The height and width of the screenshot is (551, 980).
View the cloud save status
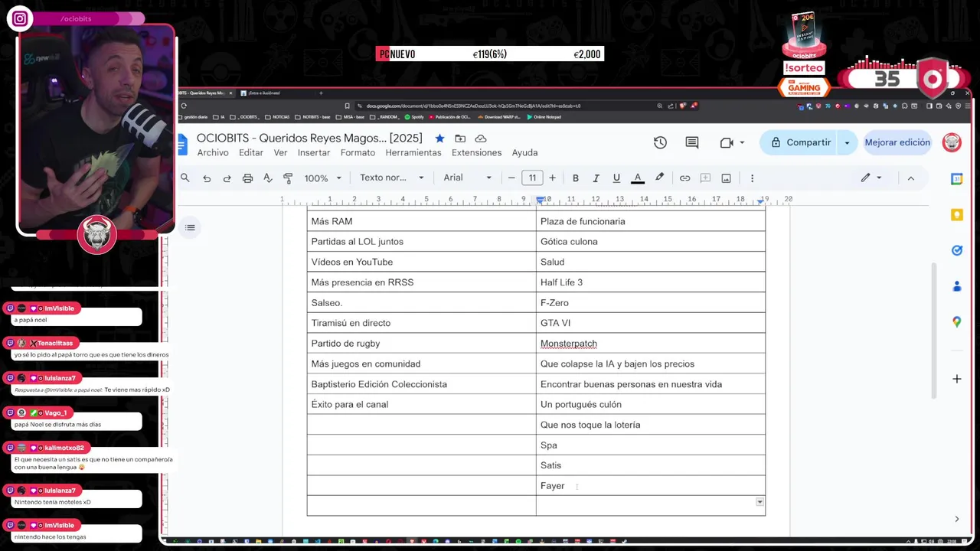pos(481,139)
